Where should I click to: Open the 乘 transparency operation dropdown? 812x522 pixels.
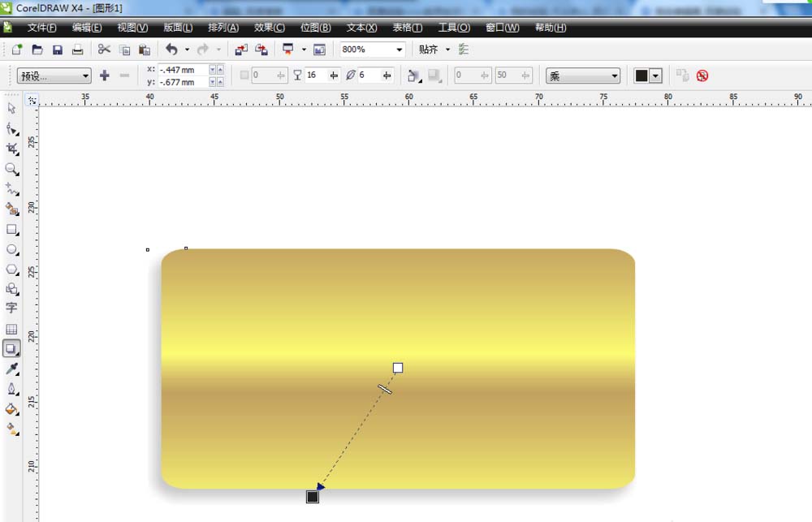point(583,75)
